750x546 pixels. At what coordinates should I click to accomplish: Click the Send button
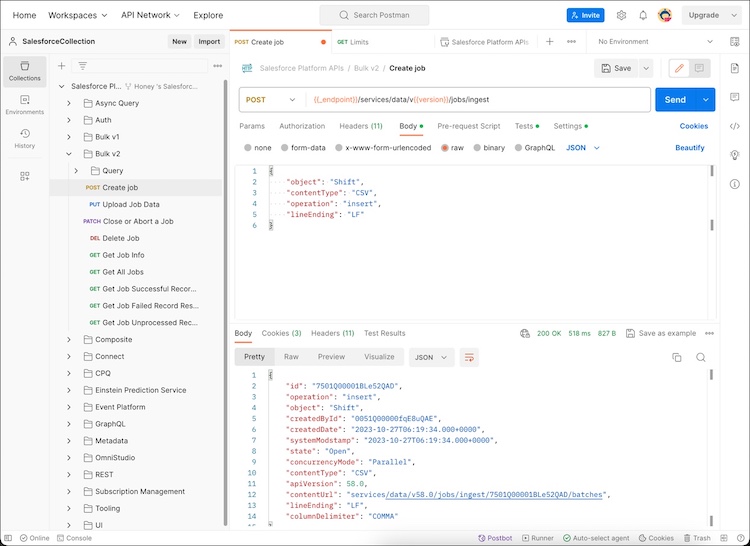[x=675, y=99]
